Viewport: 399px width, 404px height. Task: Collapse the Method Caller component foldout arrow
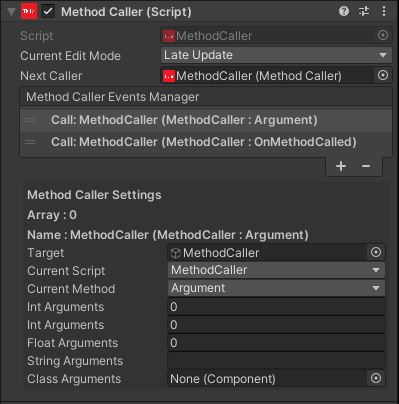(11, 12)
